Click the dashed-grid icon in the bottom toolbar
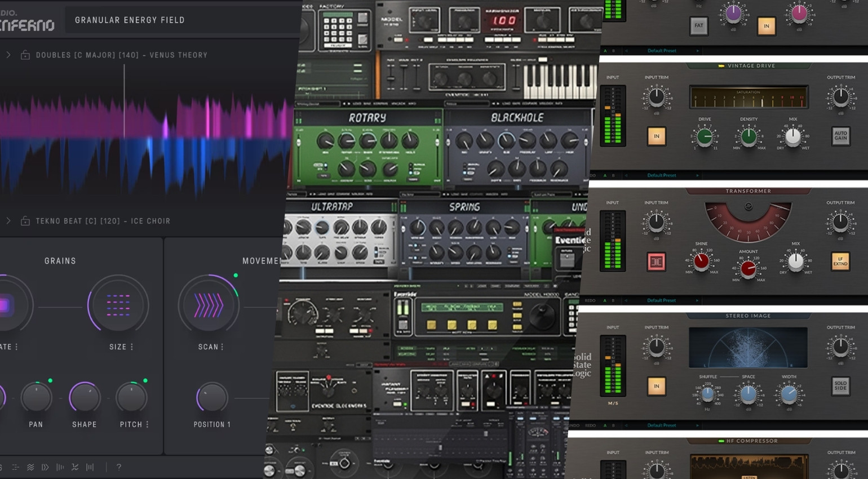Image resolution: width=868 pixels, height=479 pixels. pos(15,467)
